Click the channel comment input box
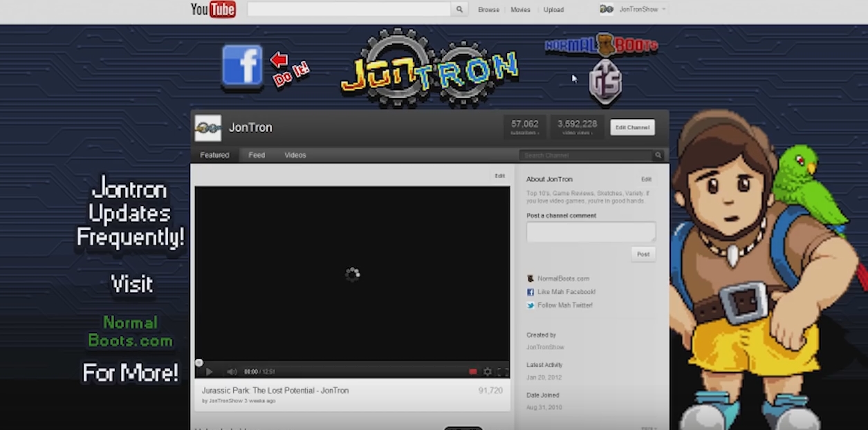 click(x=591, y=232)
